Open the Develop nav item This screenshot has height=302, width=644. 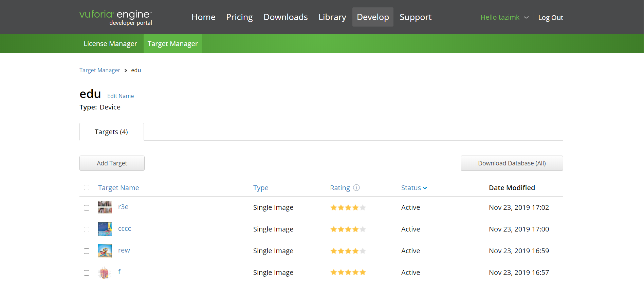click(373, 17)
